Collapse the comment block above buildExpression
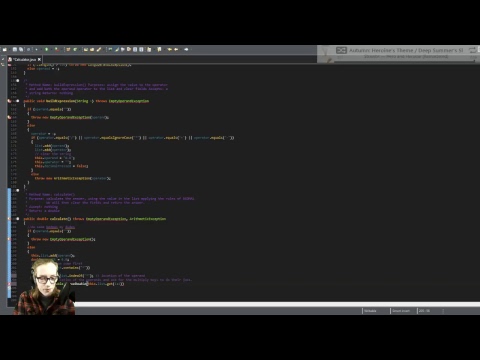 [18, 81]
